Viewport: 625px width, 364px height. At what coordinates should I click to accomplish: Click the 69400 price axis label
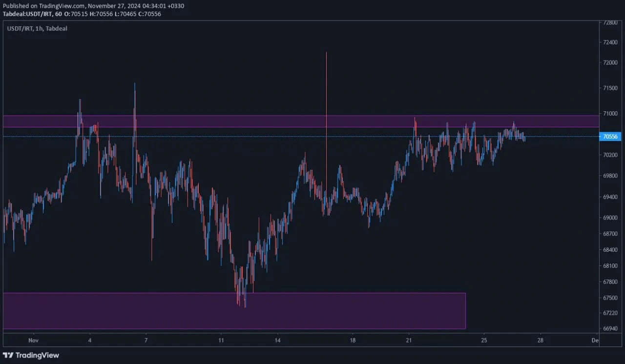(x=610, y=197)
